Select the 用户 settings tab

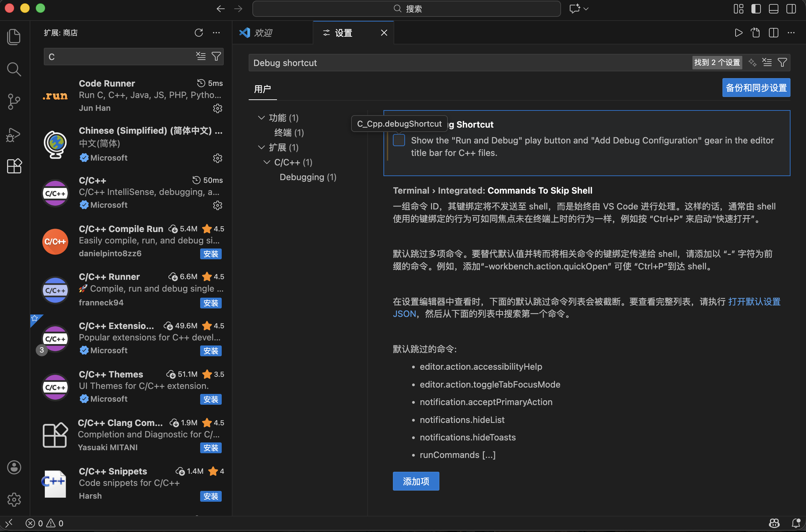262,89
